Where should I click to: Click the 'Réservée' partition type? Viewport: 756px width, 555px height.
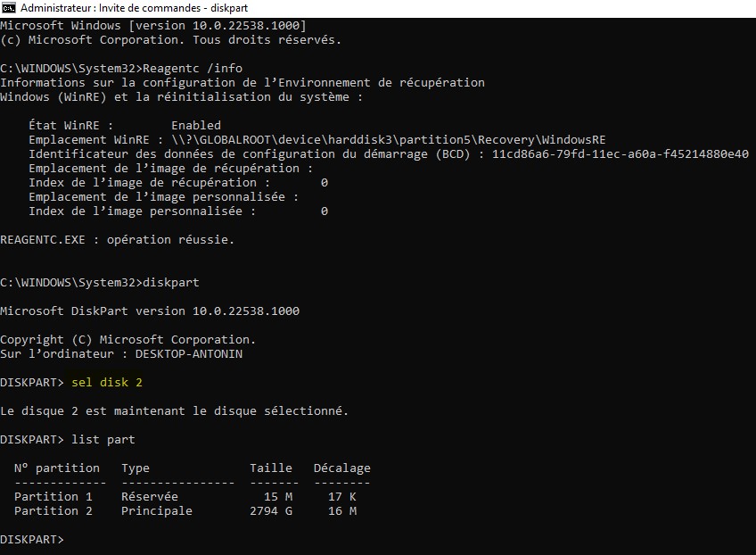(150, 497)
